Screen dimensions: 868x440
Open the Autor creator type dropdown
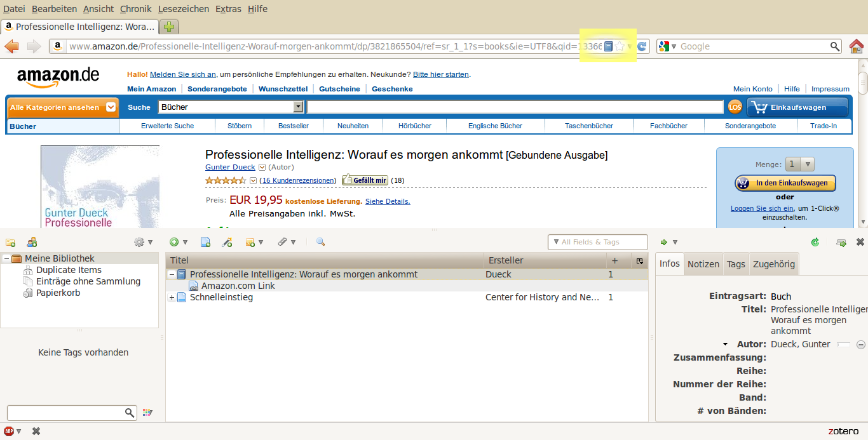pos(725,344)
